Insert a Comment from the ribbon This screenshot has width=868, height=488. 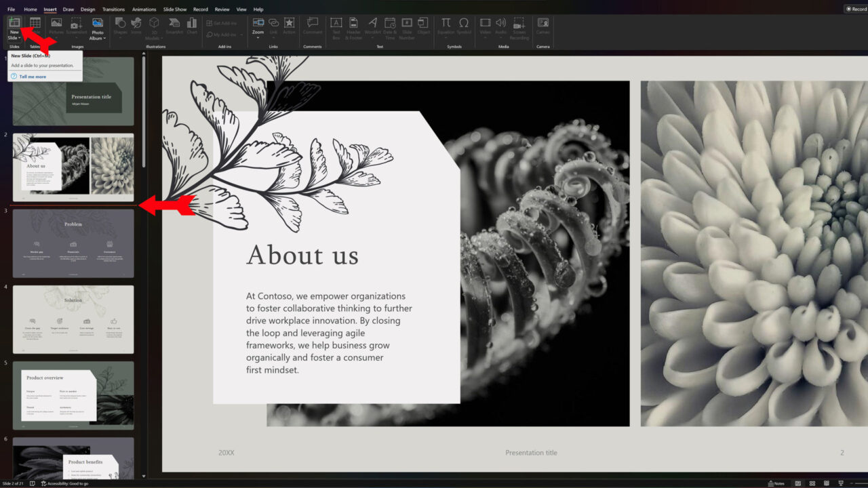point(313,23)
